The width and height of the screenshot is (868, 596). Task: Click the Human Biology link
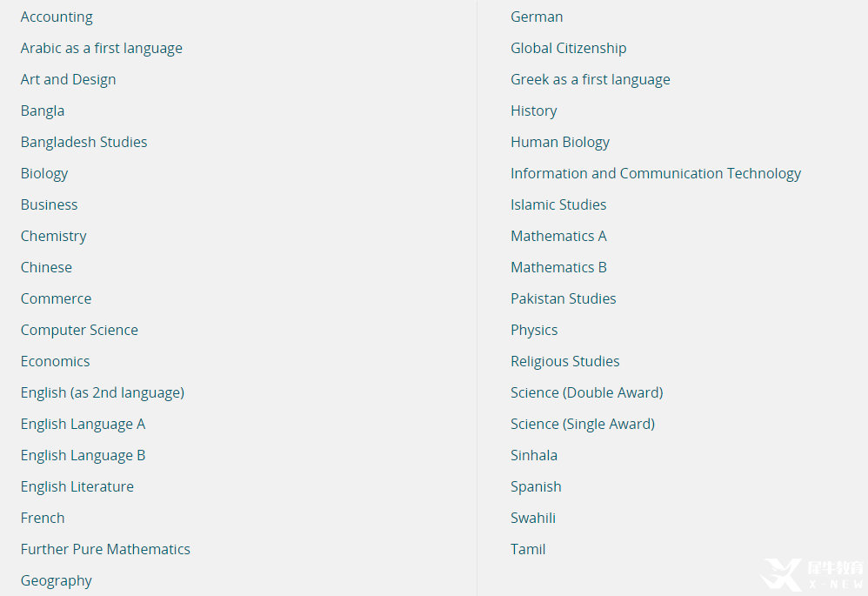tap(560, 143)
